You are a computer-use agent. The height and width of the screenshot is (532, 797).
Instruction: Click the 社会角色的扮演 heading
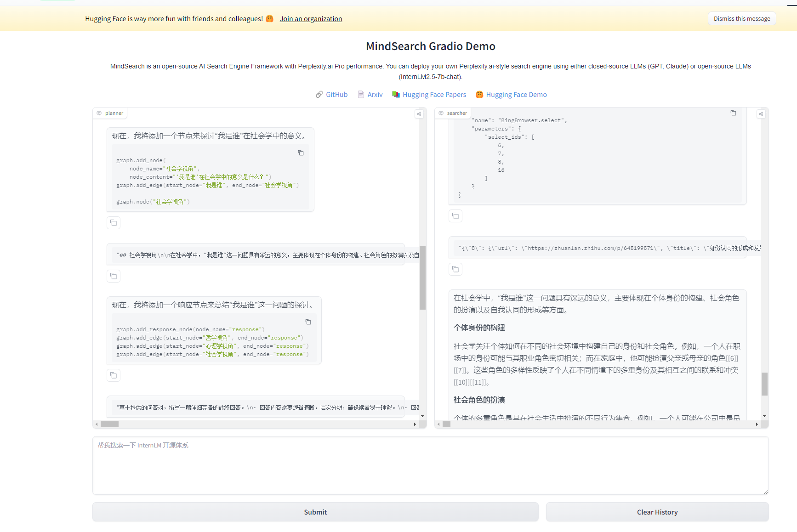point(479,400)
